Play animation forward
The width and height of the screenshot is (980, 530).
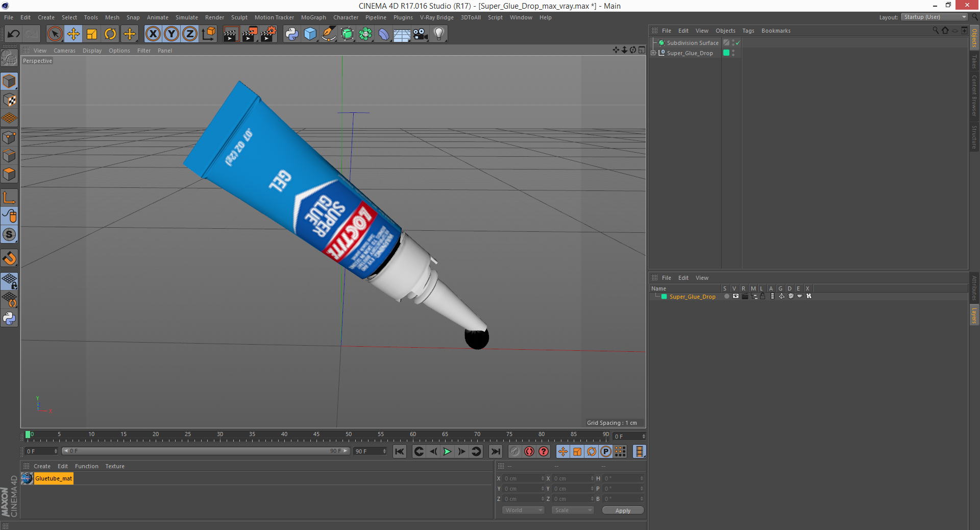[447, 451]
